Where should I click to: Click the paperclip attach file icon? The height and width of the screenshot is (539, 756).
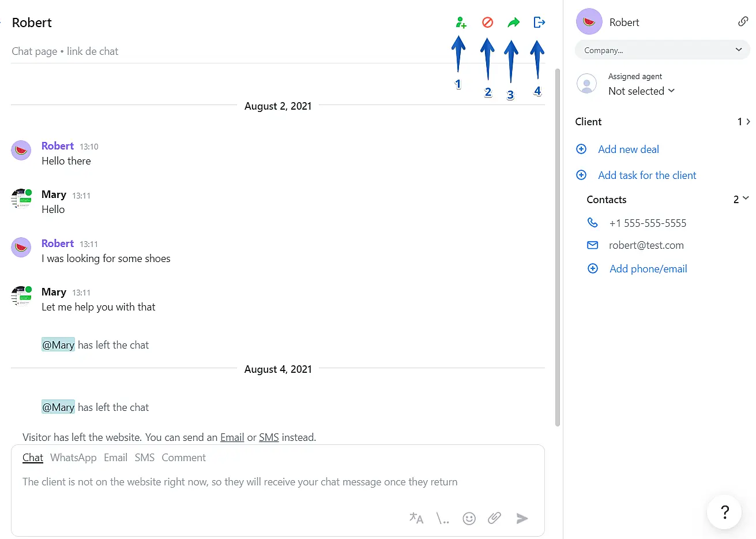tap(494, 518)
